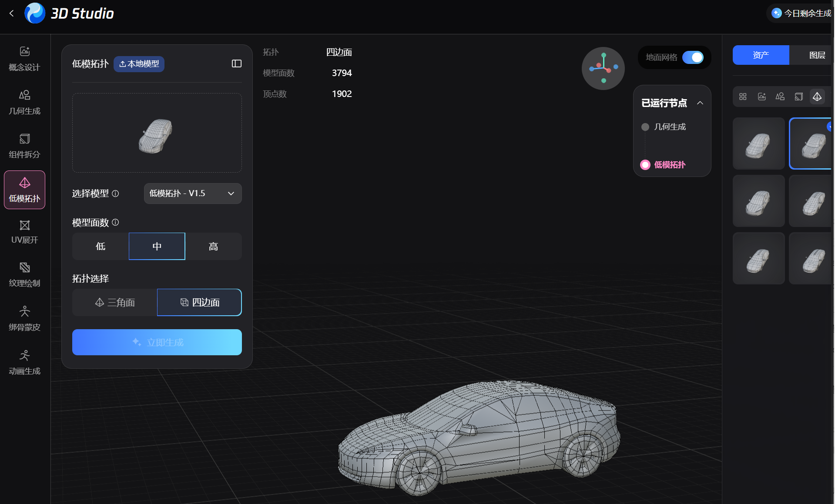Filter assets by all types grid icon
835x504 pixels.
[x=743, y=97]
